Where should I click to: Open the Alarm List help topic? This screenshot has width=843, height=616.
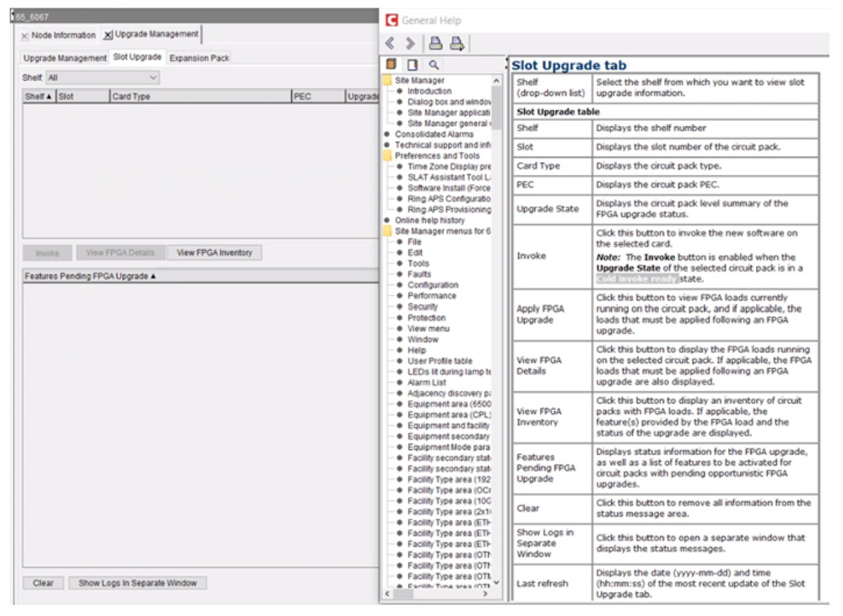[x=426, y=382]
